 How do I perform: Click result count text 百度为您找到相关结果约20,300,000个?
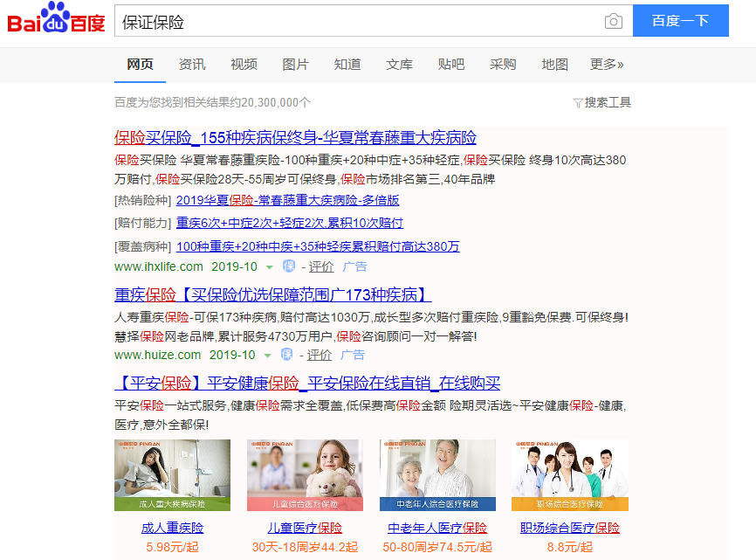coord(213,103)
